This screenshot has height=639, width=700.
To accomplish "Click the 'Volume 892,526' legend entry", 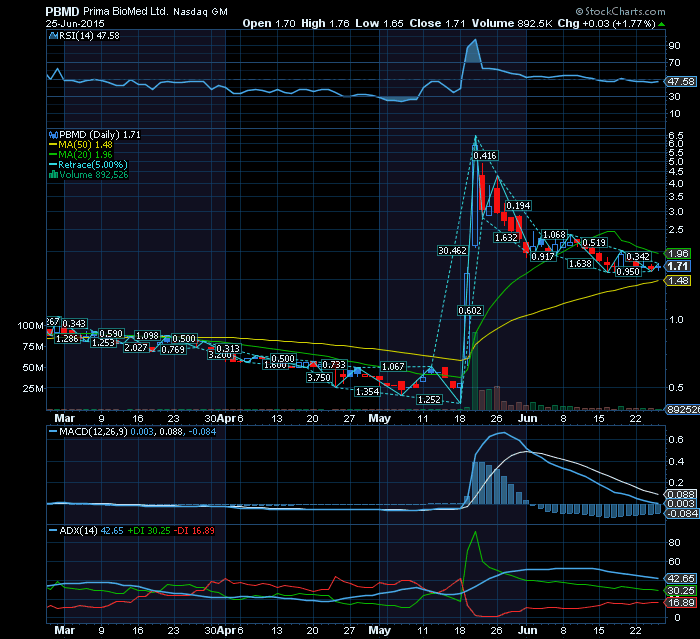I will (x=94, y=175).
